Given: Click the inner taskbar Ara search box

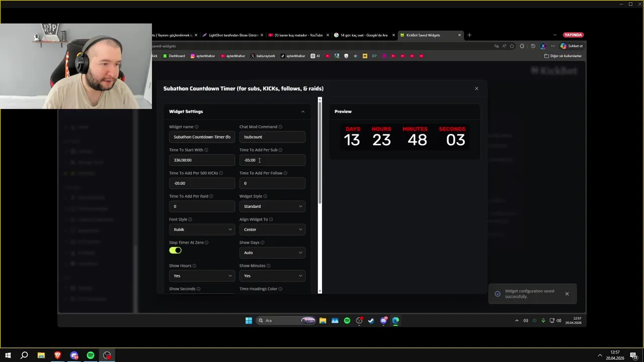Looking at the screenshot, I should 287,320.
